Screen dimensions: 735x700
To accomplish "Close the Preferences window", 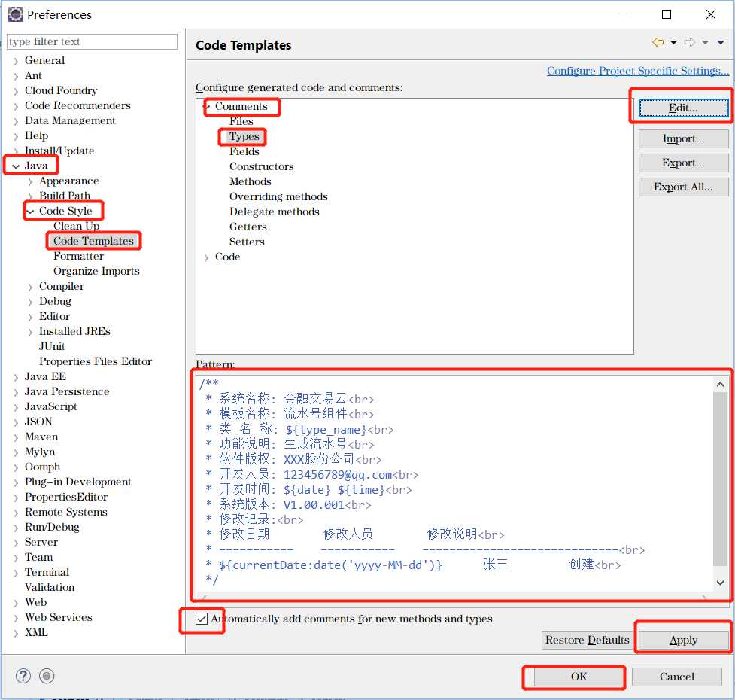I will (711, 14).
